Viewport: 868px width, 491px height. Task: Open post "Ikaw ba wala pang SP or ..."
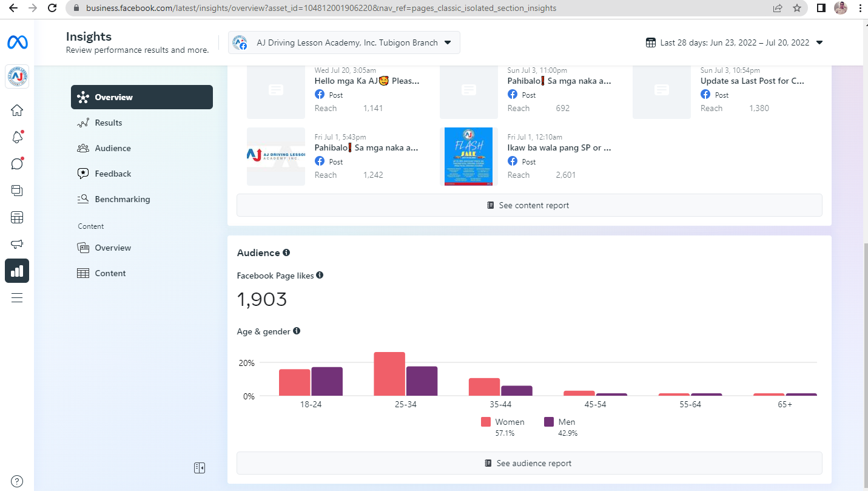[x=559, y=147]
